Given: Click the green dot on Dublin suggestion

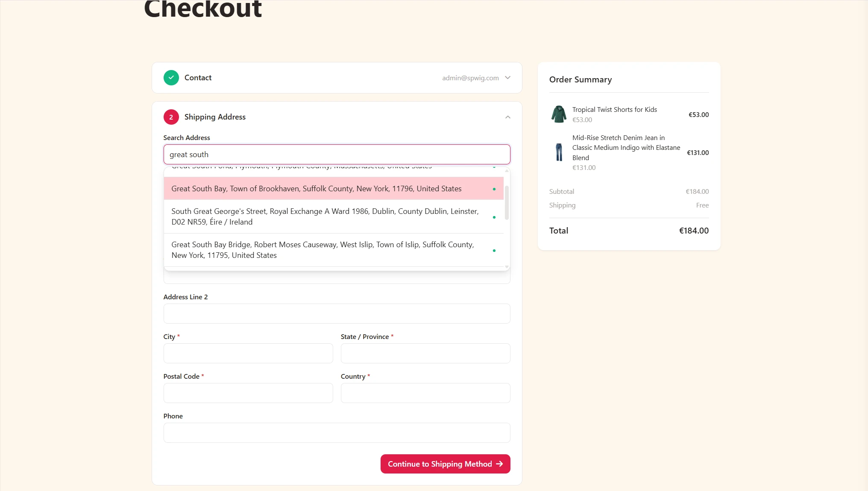Looking at the screenshot, I should coord(494,217).
